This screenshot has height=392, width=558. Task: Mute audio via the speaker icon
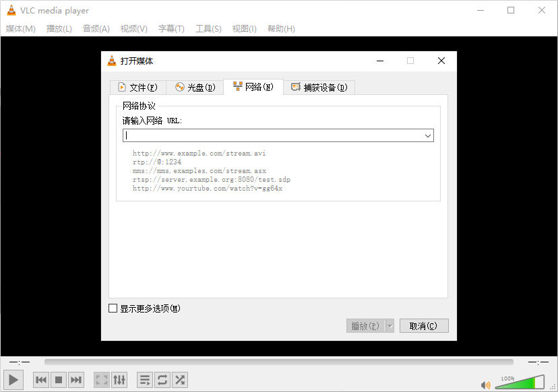(x=485, y=384)
